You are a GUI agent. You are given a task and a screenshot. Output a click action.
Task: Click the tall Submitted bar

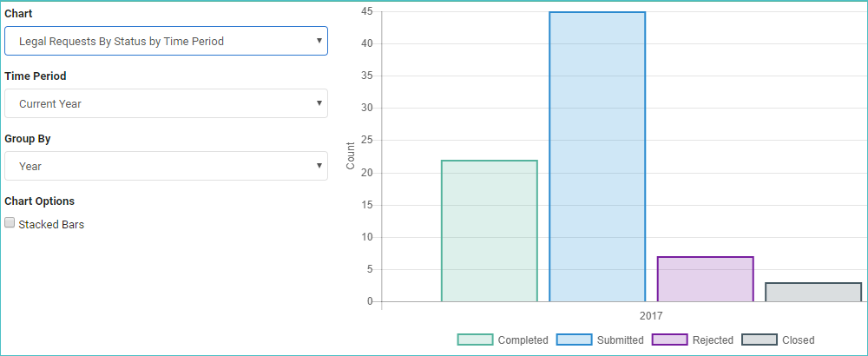click(x=597, y=156)
